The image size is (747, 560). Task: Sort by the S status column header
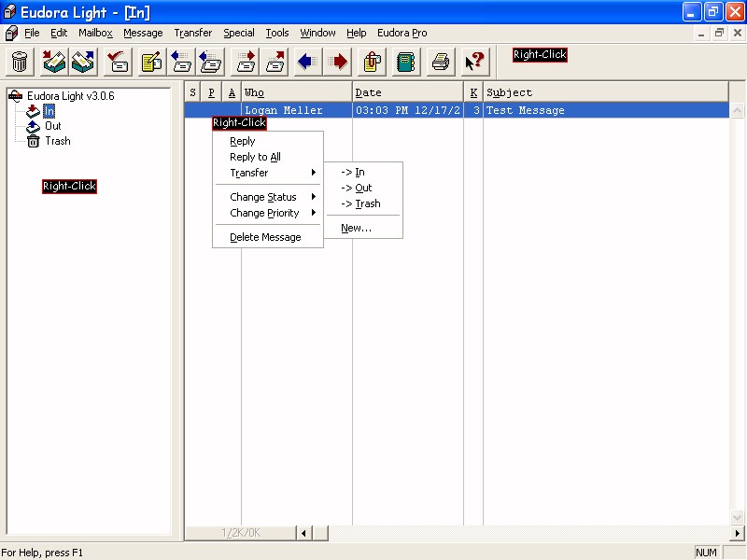[192, 92]
